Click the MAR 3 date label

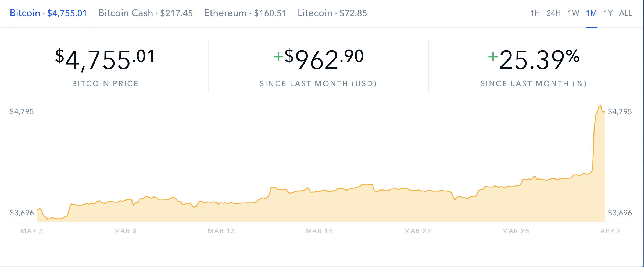[x=32, y=231]
